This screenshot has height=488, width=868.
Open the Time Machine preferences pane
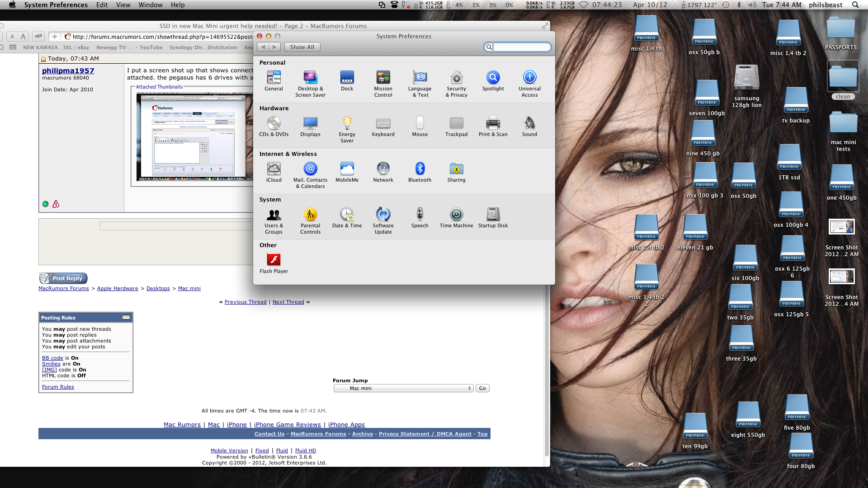click(456, 215)
